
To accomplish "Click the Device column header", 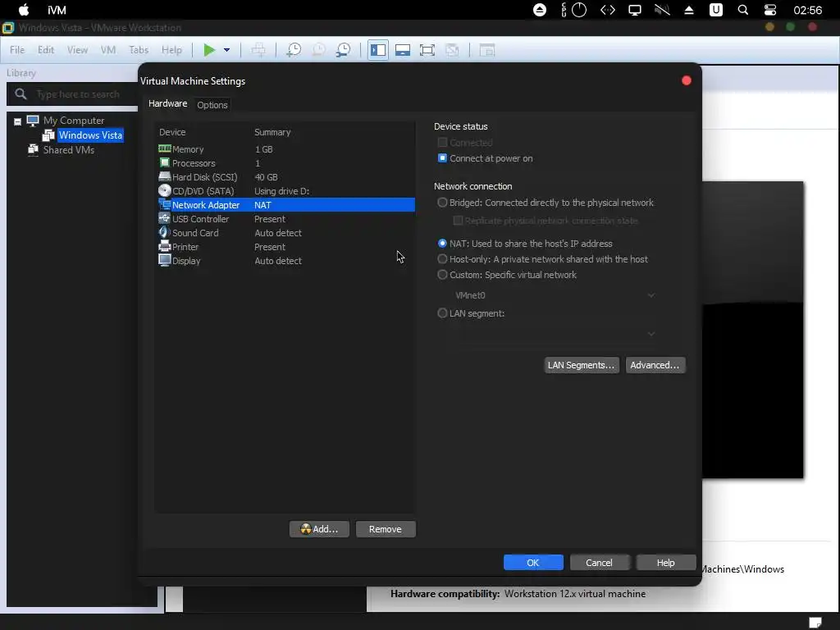I will 172,132.
